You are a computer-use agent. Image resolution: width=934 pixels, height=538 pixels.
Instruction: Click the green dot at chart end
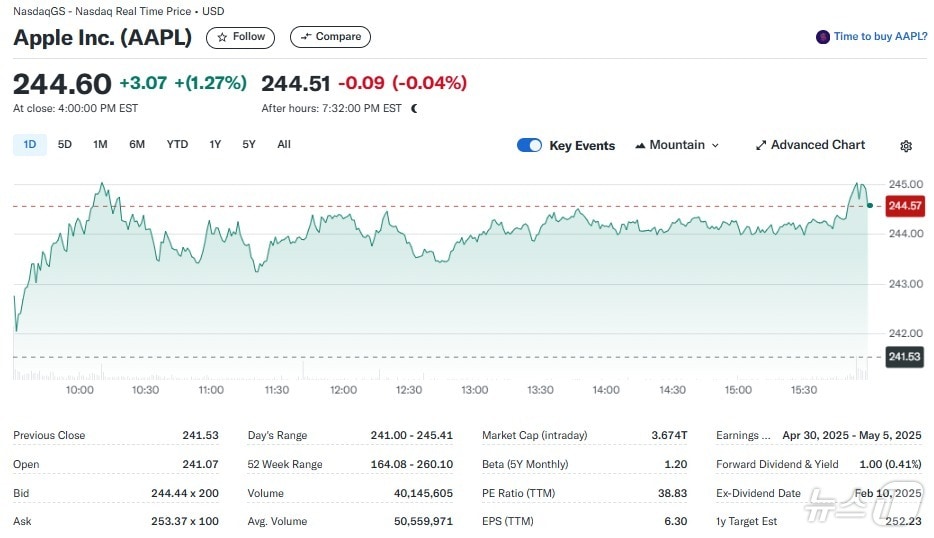[870, 205]
